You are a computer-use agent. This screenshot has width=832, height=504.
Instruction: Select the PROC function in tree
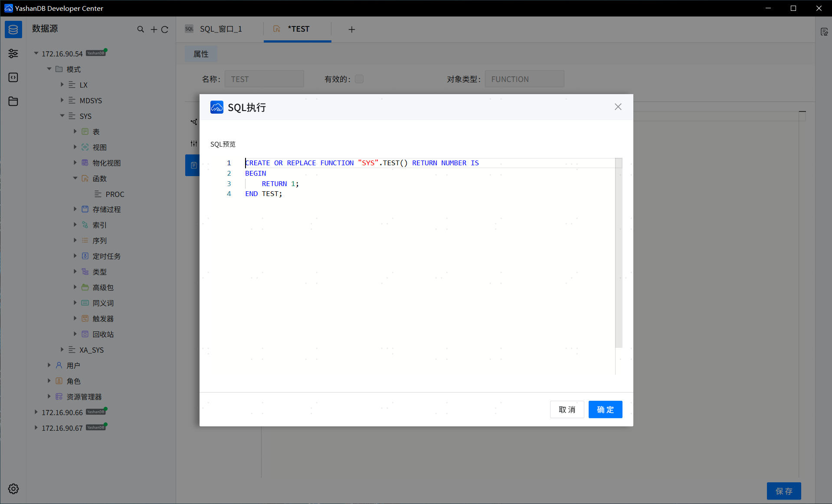(115, 194)
